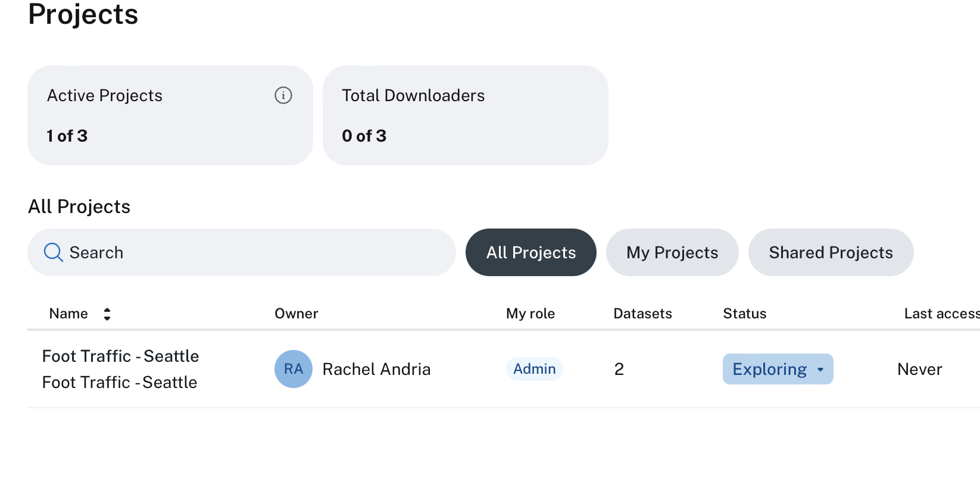The height and width of the screenshot is (488, 980).
Task: Click the Total Downloaders summary card
Action: [x=465, y=115]
